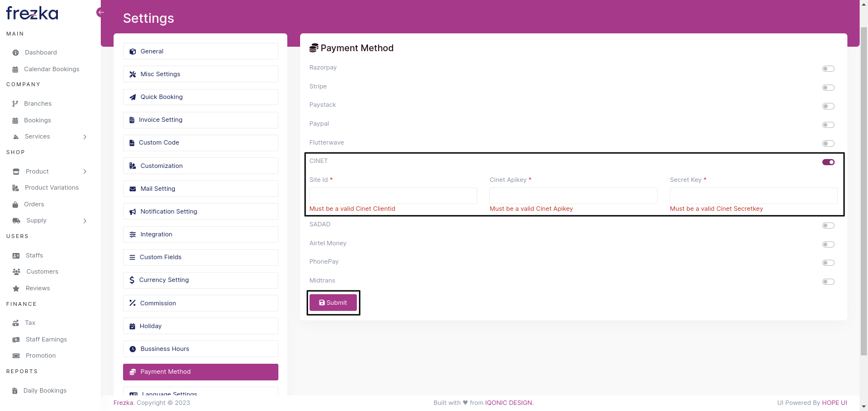868x411 pixels.
Task: Enable the Stripe payment toggle
Action: point(828,87)
